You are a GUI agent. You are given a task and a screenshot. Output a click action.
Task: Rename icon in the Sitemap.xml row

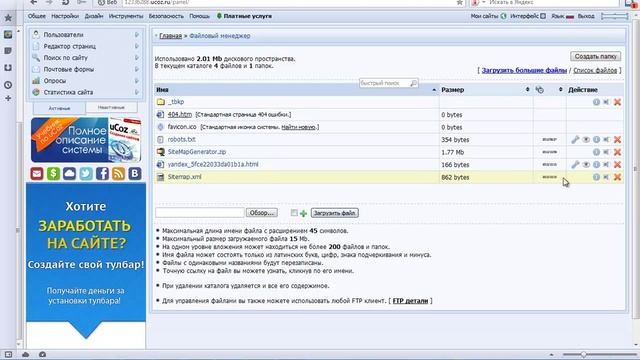[607, 177]
